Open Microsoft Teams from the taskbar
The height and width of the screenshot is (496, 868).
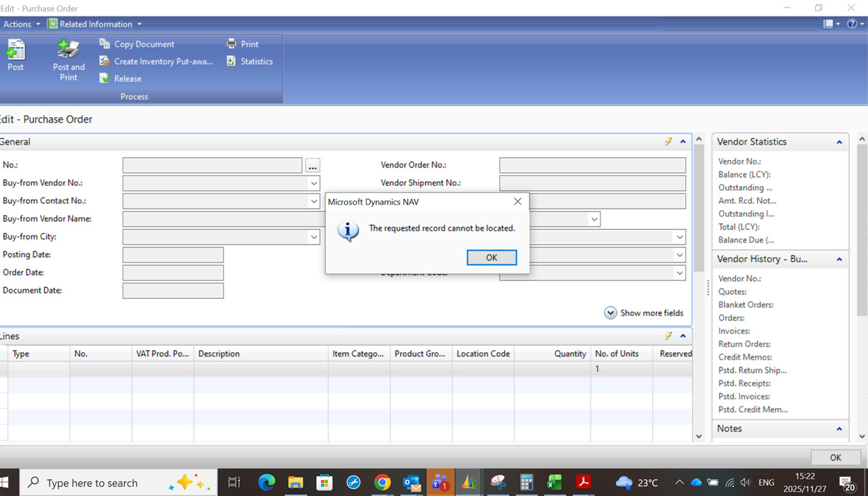tap(440, 482)
